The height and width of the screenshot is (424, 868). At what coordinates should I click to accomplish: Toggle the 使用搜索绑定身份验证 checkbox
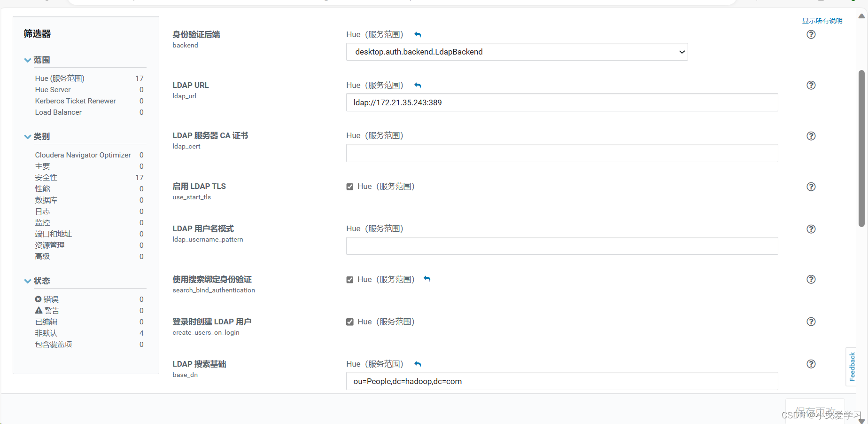click(350, 280)
